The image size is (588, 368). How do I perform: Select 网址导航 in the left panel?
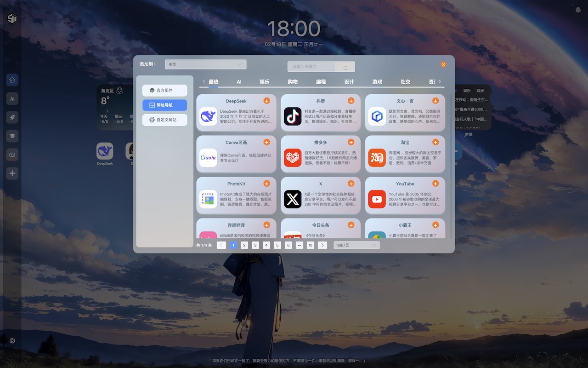click(164, 105)
